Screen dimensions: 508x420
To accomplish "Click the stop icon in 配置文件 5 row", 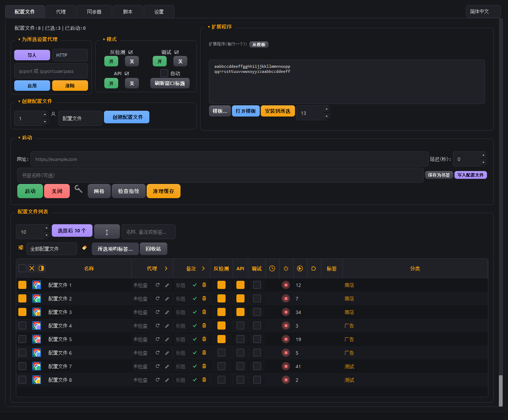I will point(286,339).
